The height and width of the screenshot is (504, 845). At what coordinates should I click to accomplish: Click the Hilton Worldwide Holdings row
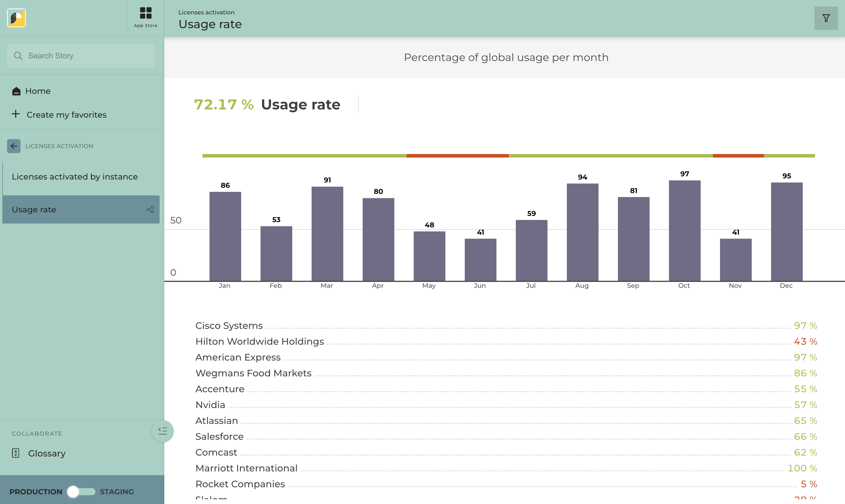click(x=259, y=341)
